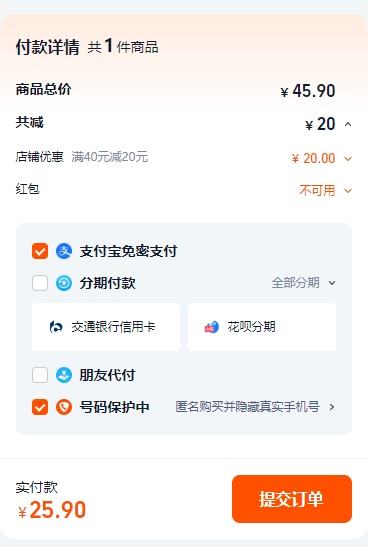The width and height of the screenshot is (368, 547).
Task: Collapse the 共减 discount details chevron
Action: tap(348, 125)
